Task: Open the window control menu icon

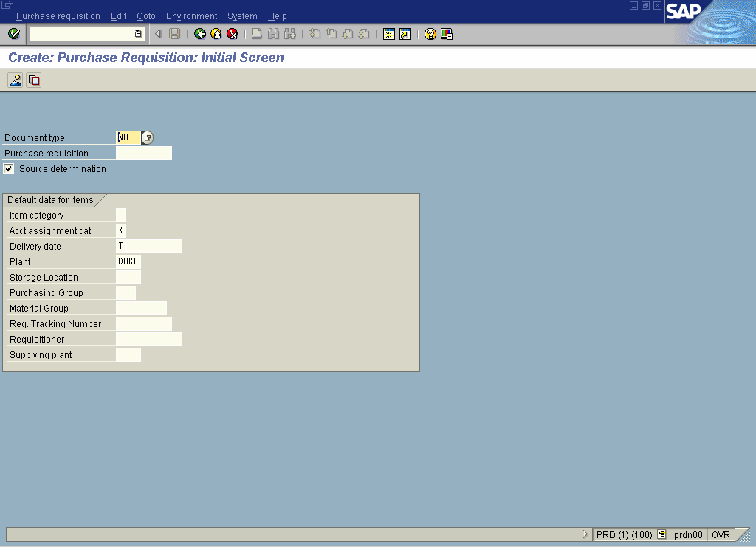Action: (7, 5)
